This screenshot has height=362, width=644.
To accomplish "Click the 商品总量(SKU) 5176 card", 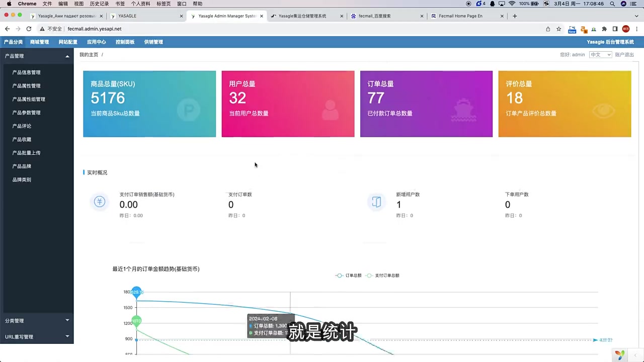I will [x=149, y=104].
